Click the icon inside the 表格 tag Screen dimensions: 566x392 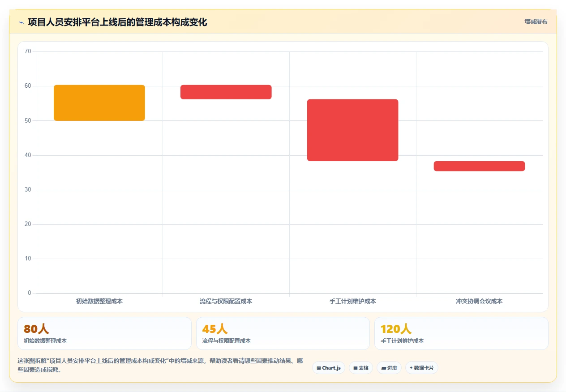pos(356,368)
